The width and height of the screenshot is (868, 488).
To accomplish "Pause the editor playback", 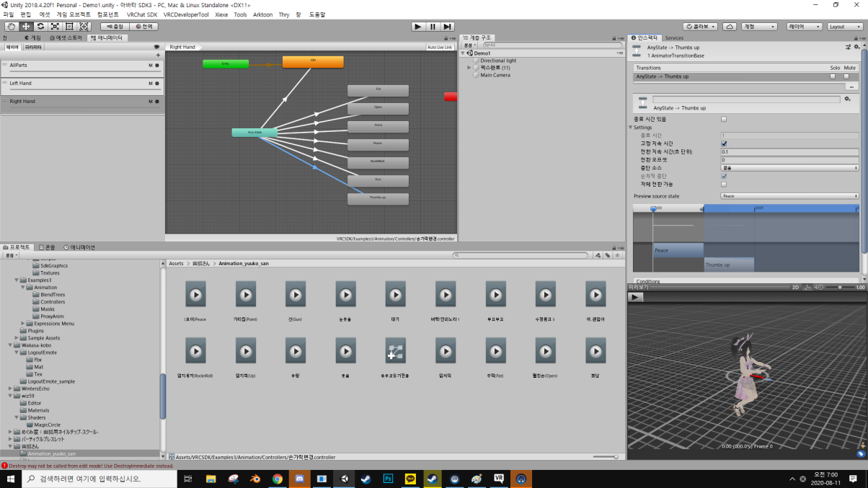I will (433, 27).
